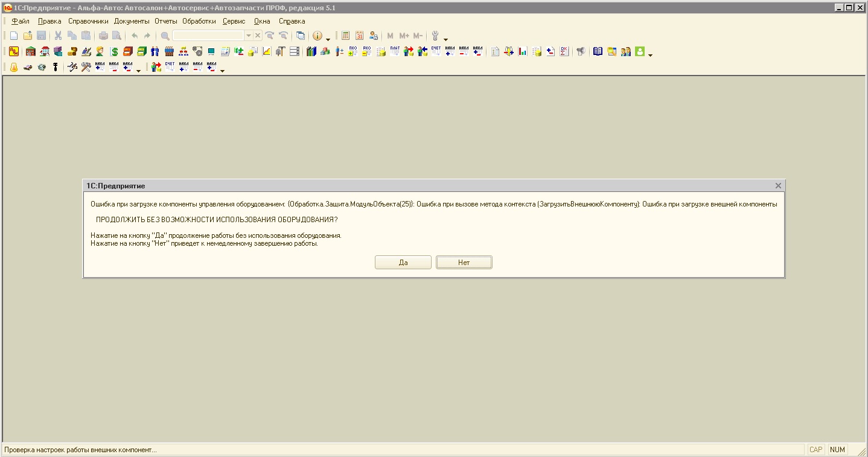The image size is (868, 457).
Task: Open the Обработки menu
Action: coord(199,21)
